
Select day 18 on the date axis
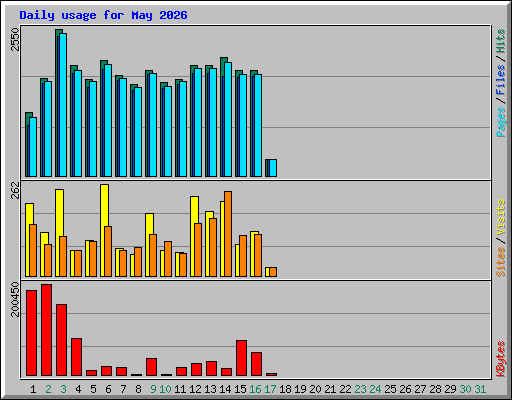(x=285, y=389)
